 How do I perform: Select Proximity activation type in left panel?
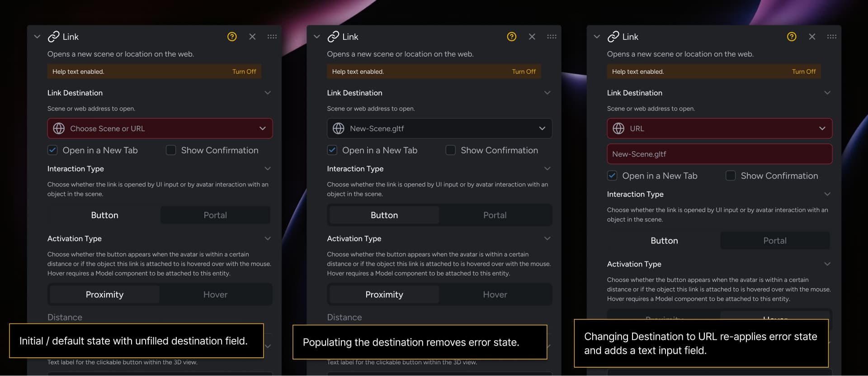tap(104, 295)
